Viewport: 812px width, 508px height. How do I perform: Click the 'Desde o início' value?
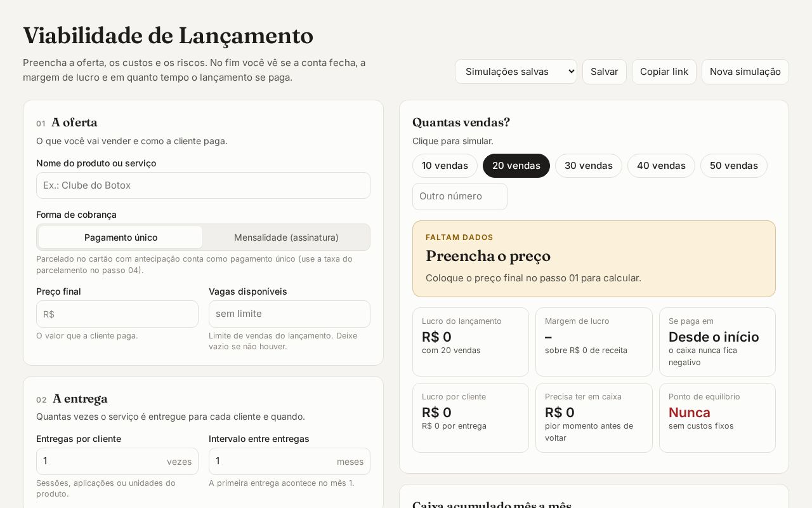point(714,337)
